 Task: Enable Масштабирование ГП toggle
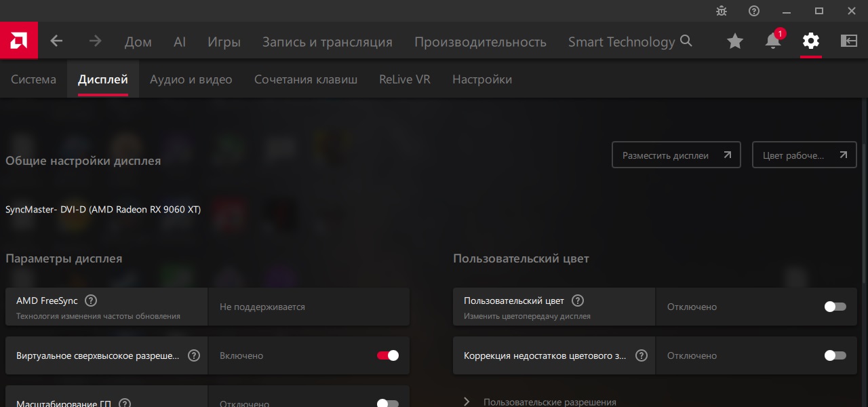pyautogui.click(x=388, y=404)
